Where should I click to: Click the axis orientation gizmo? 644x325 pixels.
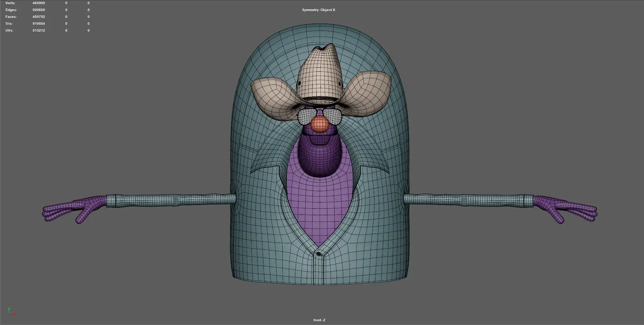(11, 312)
